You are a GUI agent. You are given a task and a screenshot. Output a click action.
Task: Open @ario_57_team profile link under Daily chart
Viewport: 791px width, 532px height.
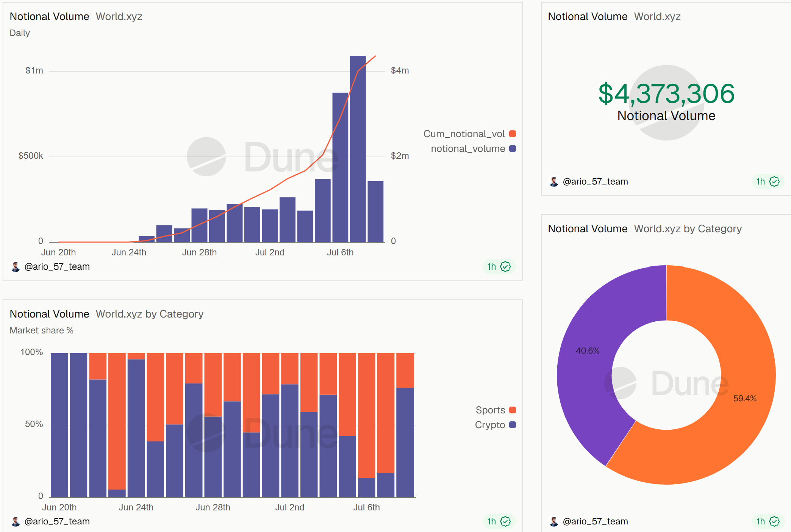(x=57, y=267)
